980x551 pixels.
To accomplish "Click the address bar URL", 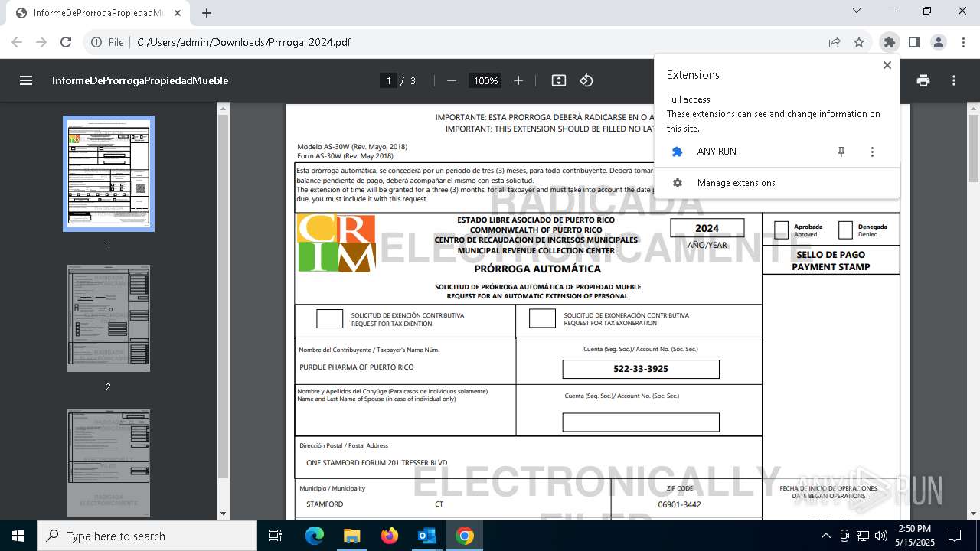I will point(243,42).
